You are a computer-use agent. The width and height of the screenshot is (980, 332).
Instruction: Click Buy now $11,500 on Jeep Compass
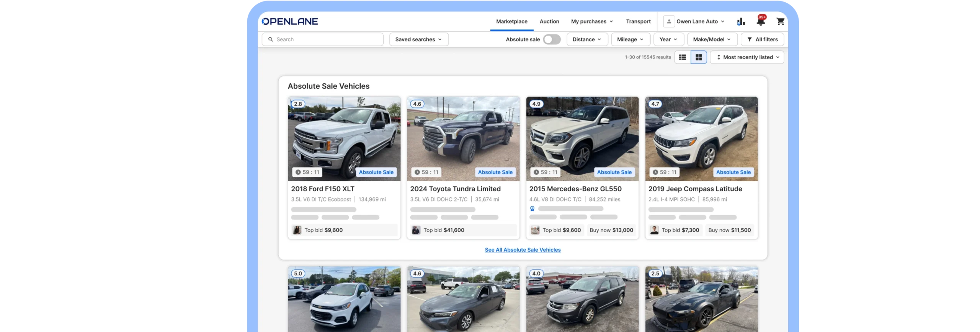click(729, 230)
